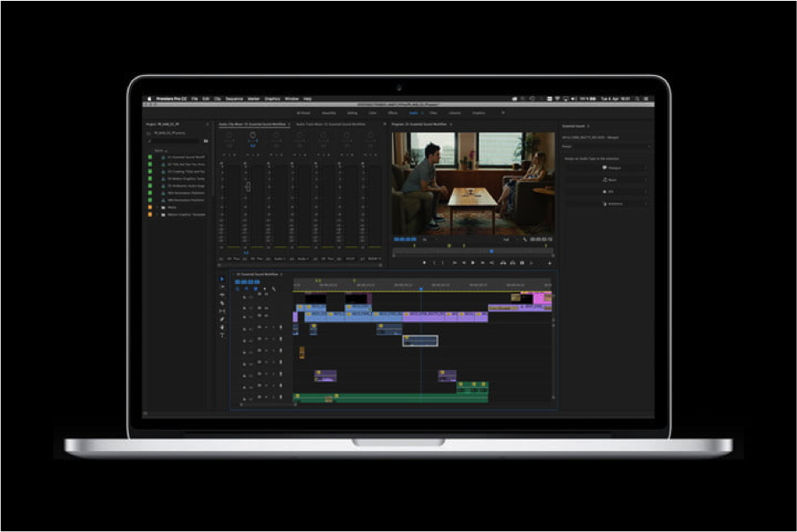The height and width of the screenshot is (532, 797).
Task: Enable voice-over record on first audio track
Action: (x=281, y=327)
